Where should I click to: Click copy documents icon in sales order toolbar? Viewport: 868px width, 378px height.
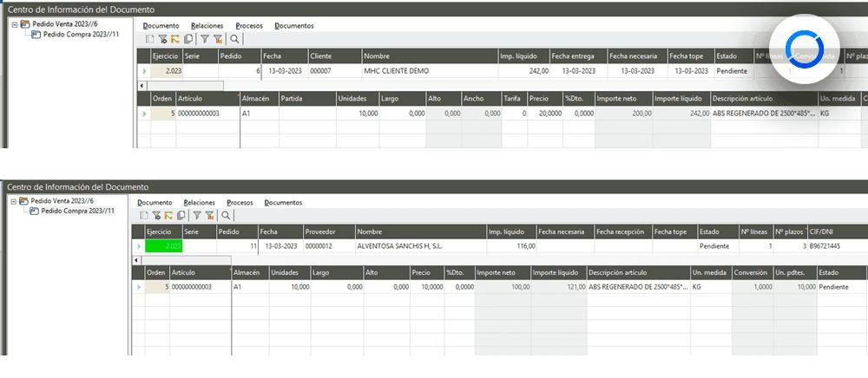(x=187, y=39)
